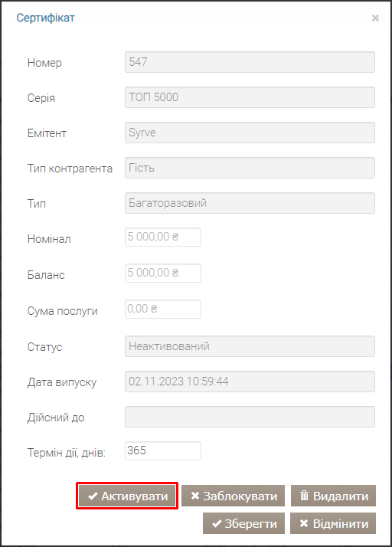The width and height of the screenshot is (392, 547).
Task: Click the cross icon on Заблокувати
Action: (x=195, y=496)
